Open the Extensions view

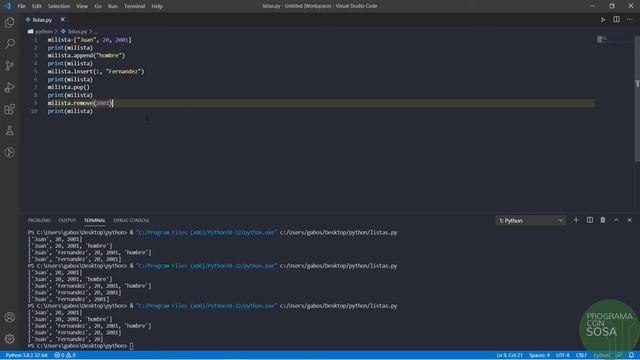9,109
